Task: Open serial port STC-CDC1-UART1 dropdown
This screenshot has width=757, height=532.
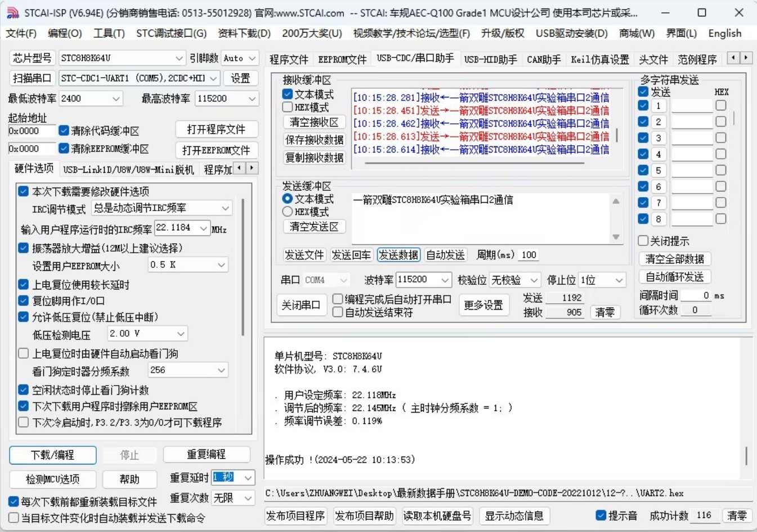Action: coord(139,78)
